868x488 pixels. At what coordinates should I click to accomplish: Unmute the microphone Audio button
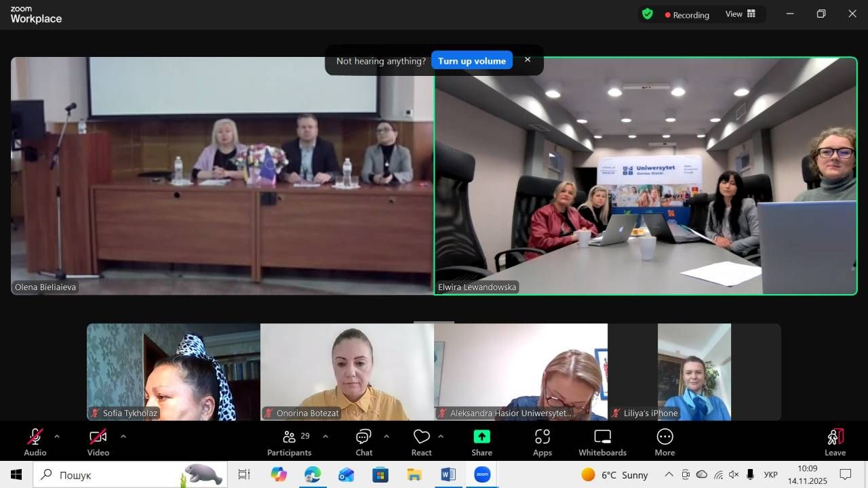click(x=35, y=442)
